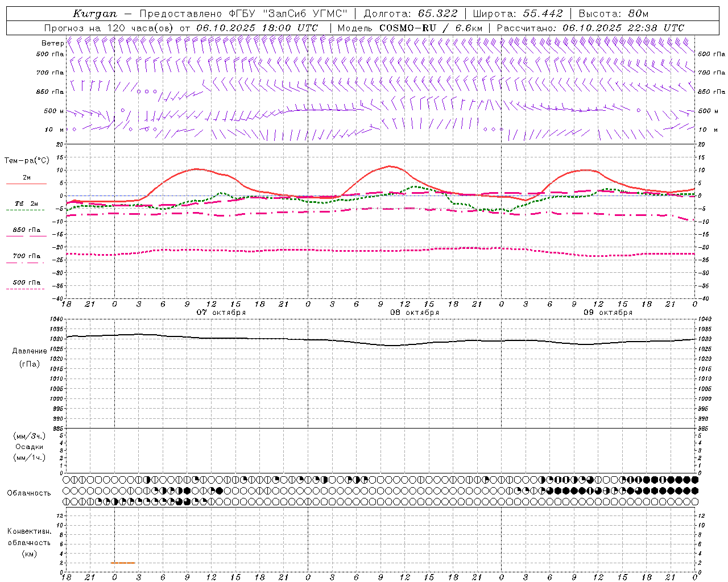Click the Широта: 55.442 latitude field
This screenshot has height=582, width=728.
click(518, 14)
